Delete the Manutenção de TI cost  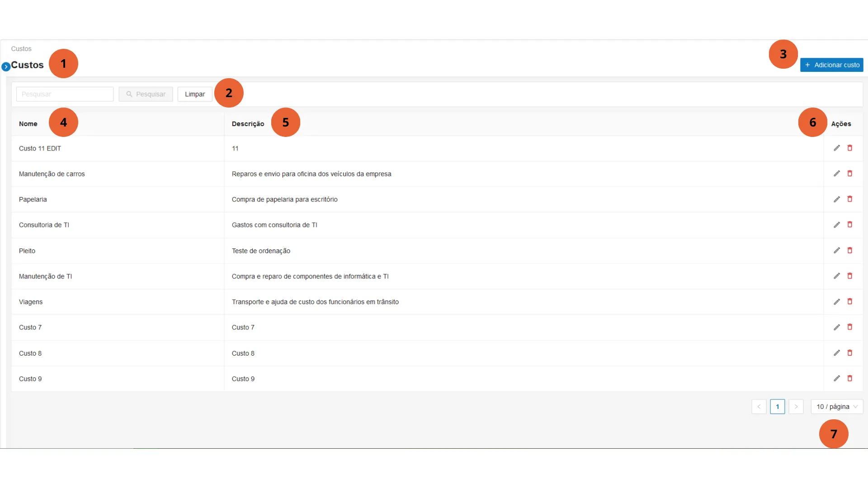coord(850,276)
